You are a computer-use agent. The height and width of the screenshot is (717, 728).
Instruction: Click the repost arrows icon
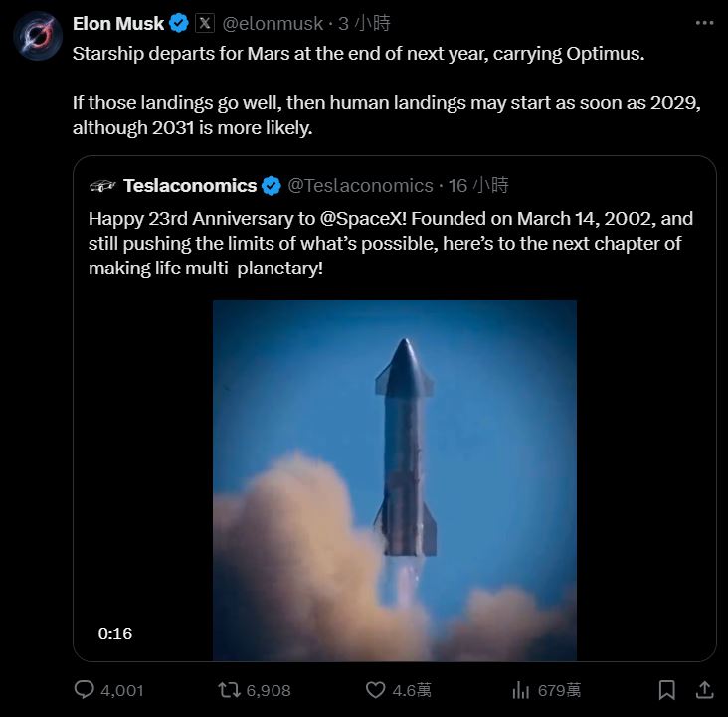[228, 689]
